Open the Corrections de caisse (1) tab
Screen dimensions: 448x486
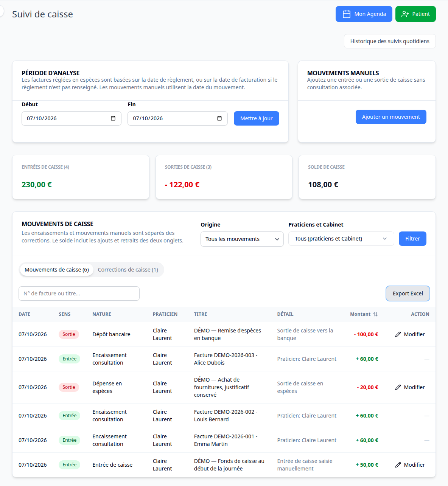coord(128,270)
